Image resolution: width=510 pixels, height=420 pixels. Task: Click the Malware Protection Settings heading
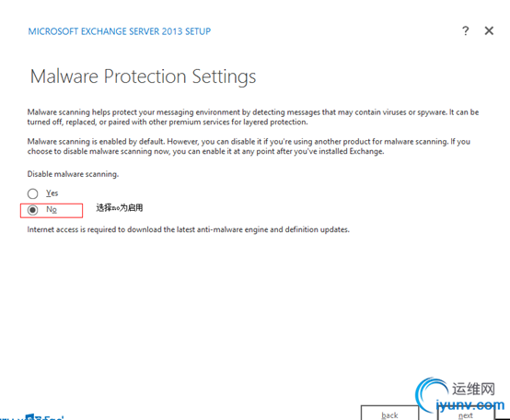coord(143,76)
